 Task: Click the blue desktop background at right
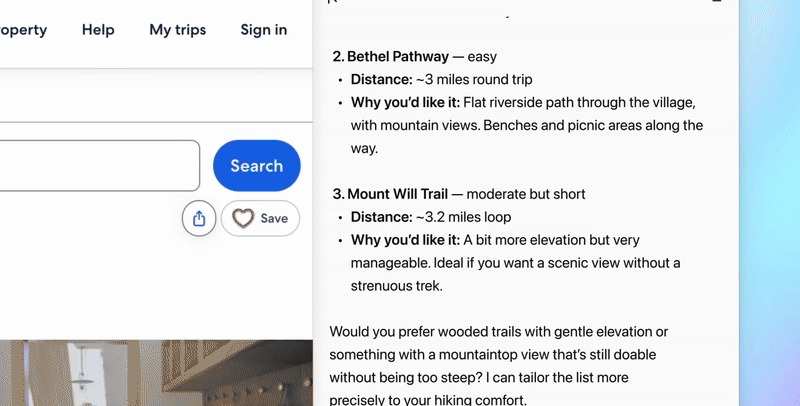coord(770,200)
